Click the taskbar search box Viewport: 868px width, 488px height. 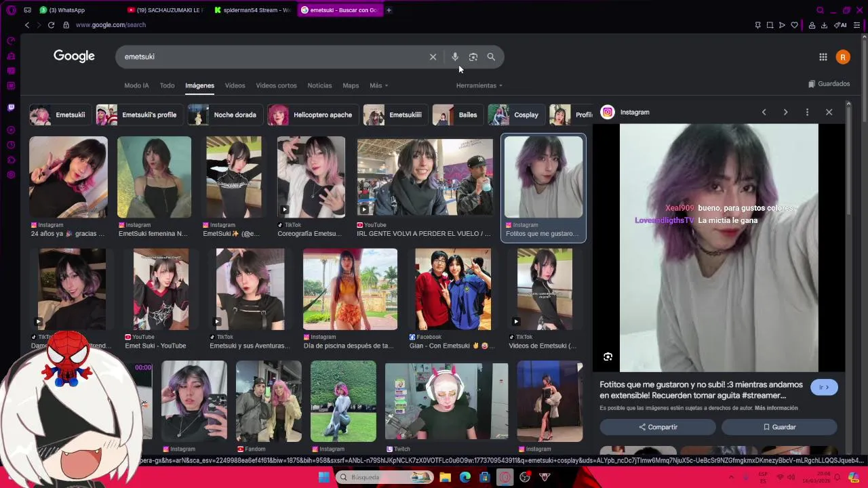click(x=384, y=477)
